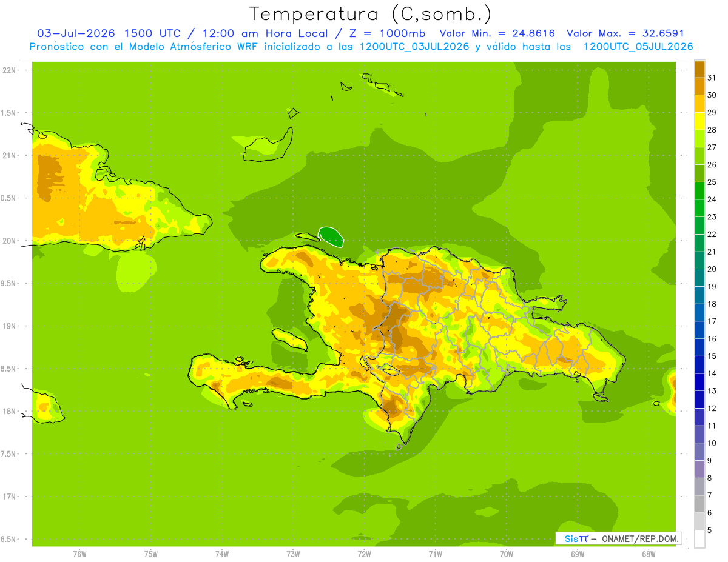Click the "74W" longitude label
Screen dimensions: 728x562
coord(222,554)
